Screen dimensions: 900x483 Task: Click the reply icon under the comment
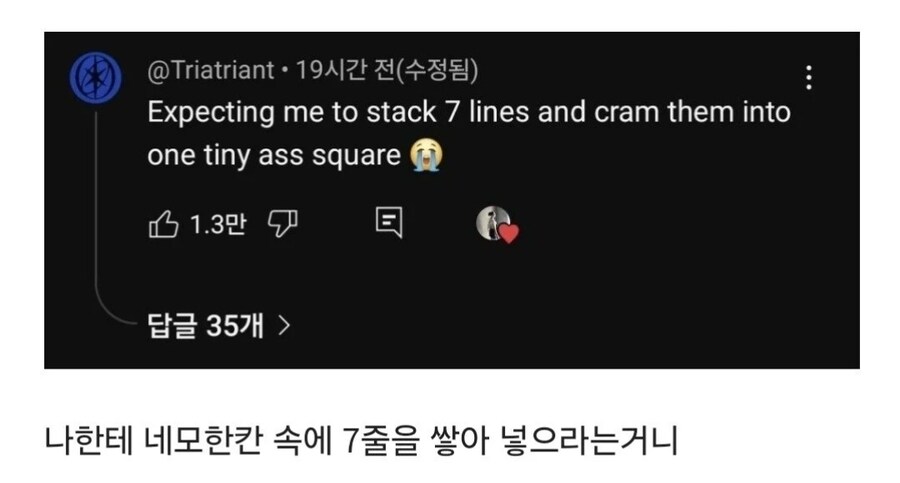(x=389, y=223)
